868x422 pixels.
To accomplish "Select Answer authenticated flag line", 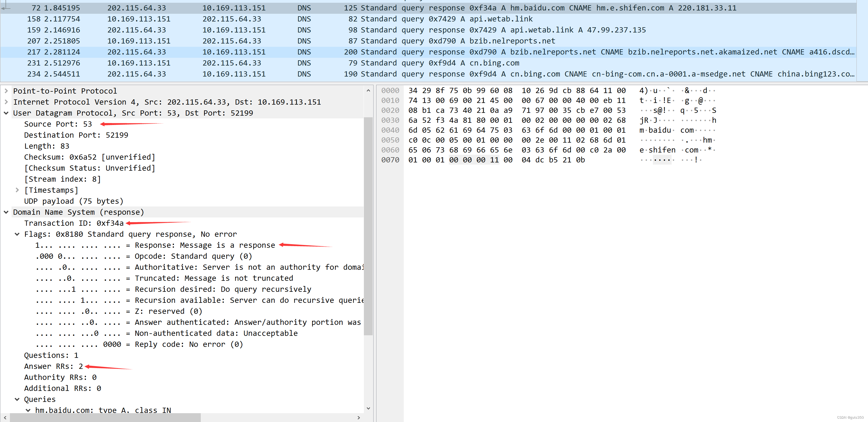I will click(198, 322).
